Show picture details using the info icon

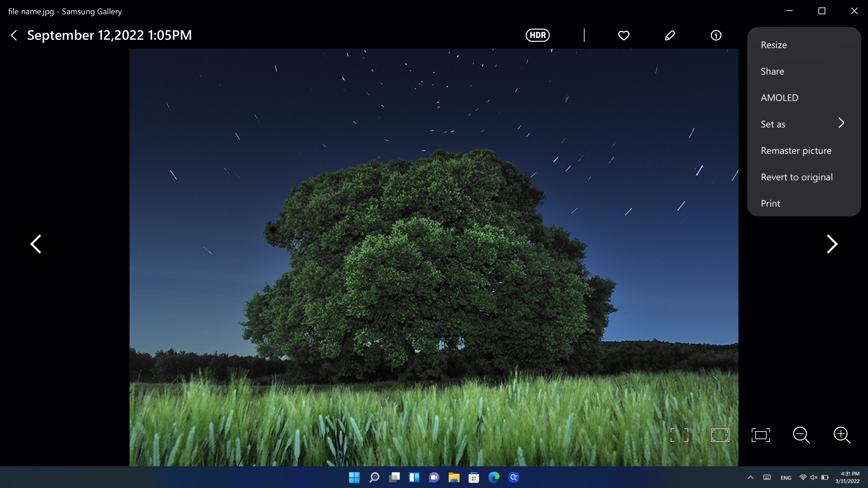click(716, 35)
